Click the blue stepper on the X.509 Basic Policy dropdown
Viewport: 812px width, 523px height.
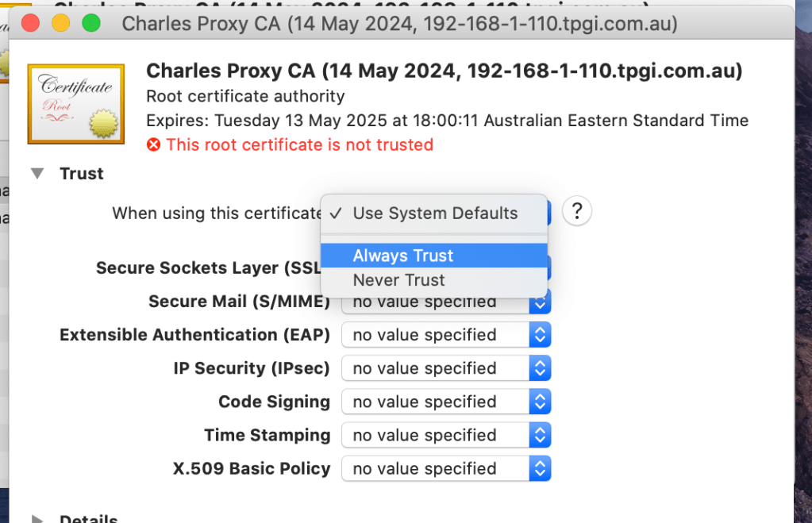click(x=541, y=467)
